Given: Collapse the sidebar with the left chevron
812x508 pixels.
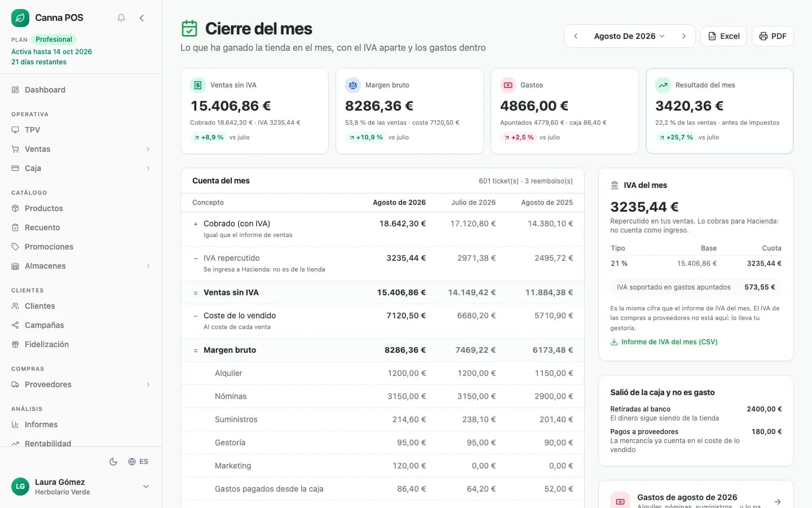Looking at the screenshot, I should tap(142, 18).
